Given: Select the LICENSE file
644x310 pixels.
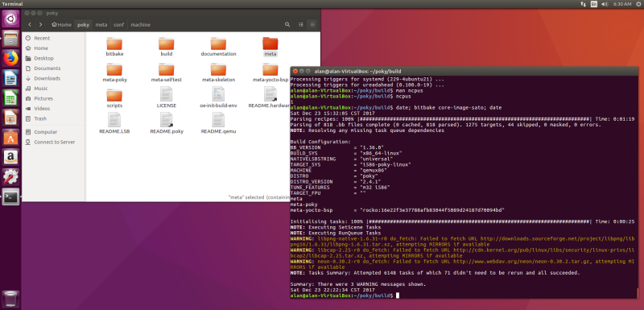Looking at the screenshot, I should (x=167, y=97).
